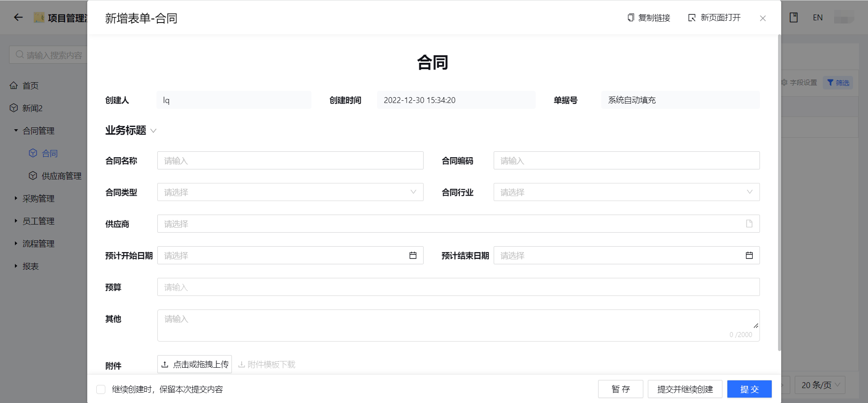Click the gear icon for 字段设置
Image resolution: width=868 pixels, height=403 pixels.
coord(784,83)
